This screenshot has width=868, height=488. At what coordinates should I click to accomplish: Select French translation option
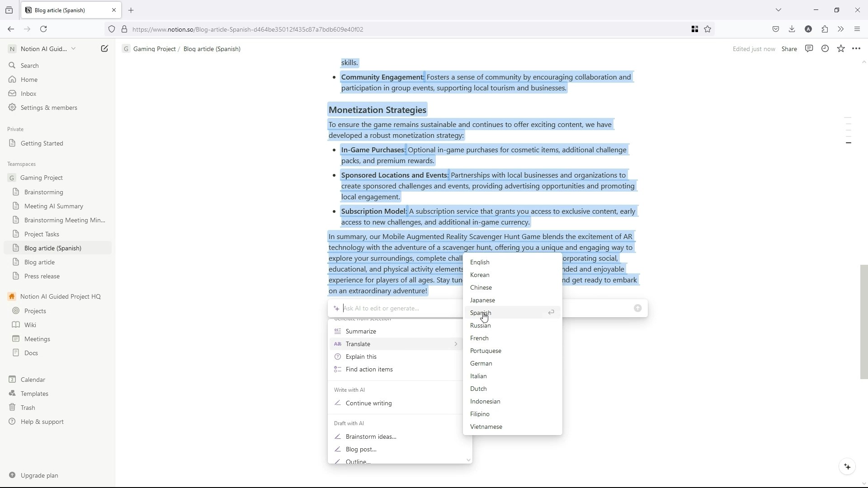[479, 338]
